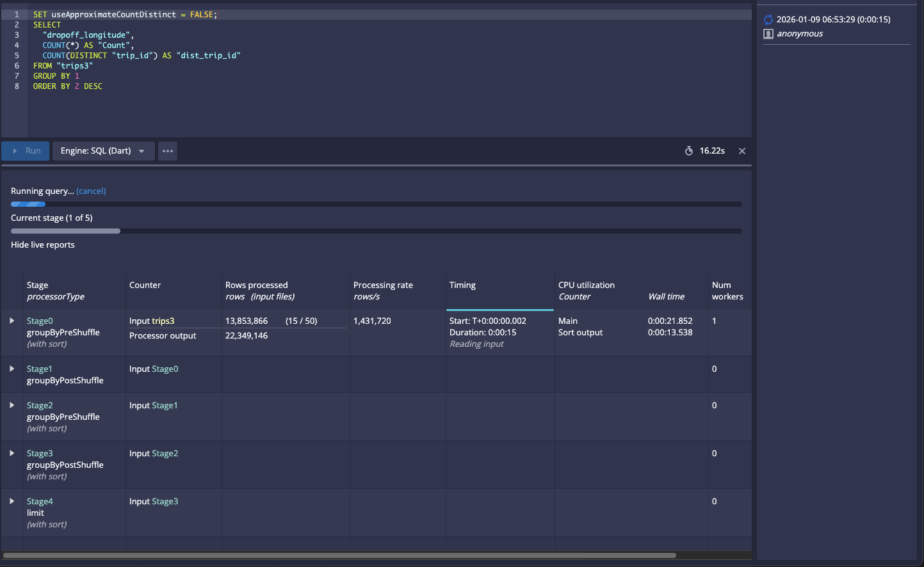Click inside the SQL editor on FROM line
The width and height of the screenshot is (924, 567).
[x=63, y=66]
